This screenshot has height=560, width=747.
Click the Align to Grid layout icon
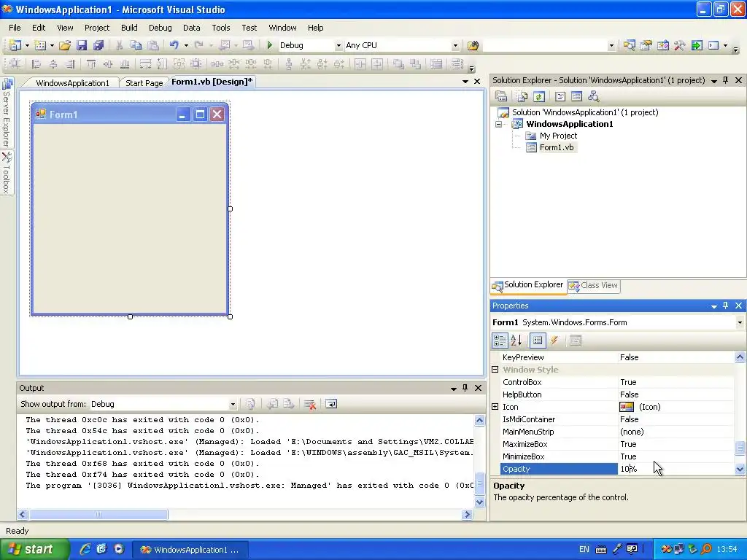(x=15, y=63)
